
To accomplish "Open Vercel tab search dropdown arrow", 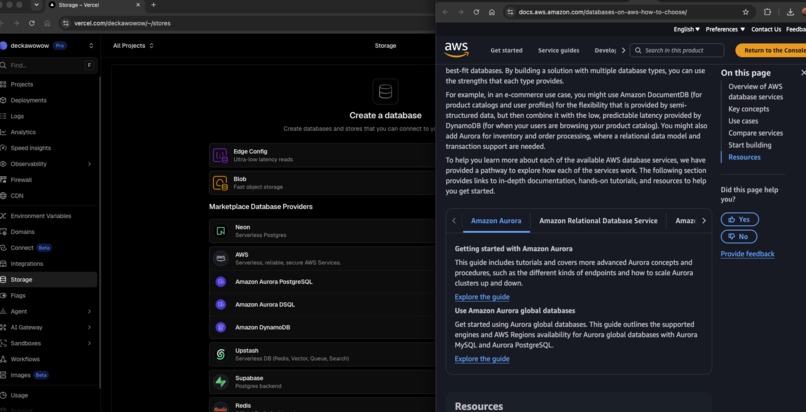I will pos(36,5).
